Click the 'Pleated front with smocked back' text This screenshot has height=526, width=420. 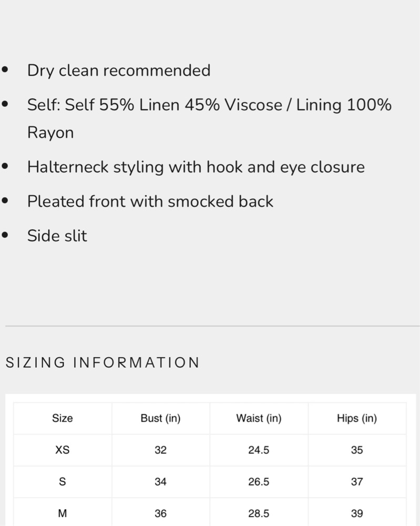(150, 201)
